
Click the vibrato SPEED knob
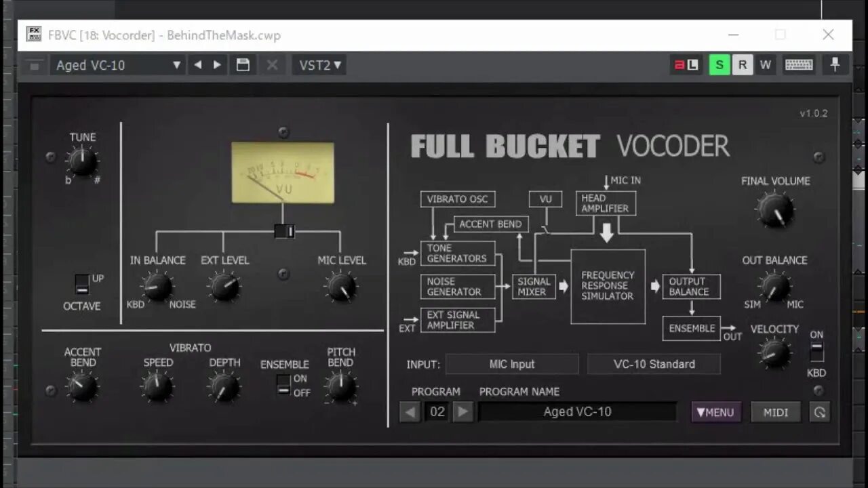tap(157, 387)
